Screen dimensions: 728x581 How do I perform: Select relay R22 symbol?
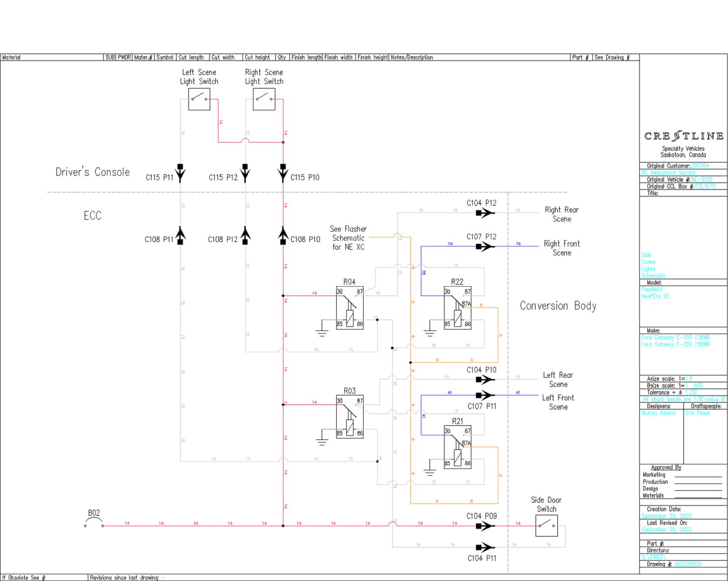457,307
